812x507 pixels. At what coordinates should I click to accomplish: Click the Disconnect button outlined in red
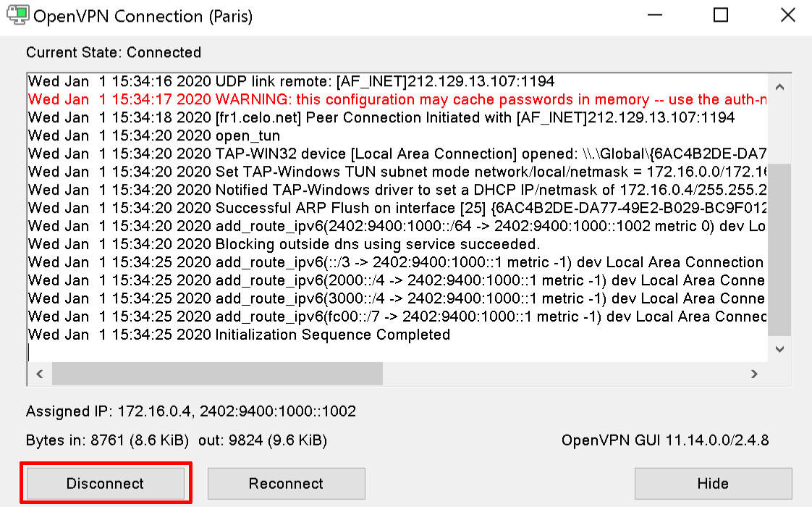(106, 483)
